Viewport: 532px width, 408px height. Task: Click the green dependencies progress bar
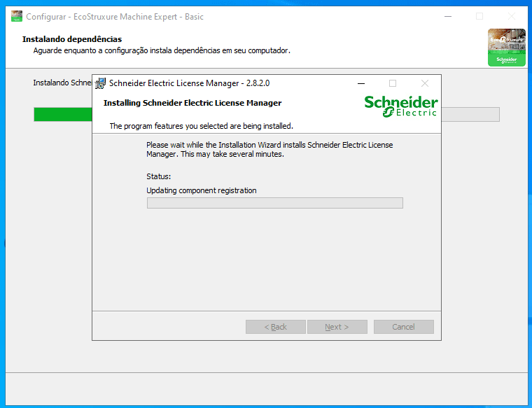click(63, 114)
